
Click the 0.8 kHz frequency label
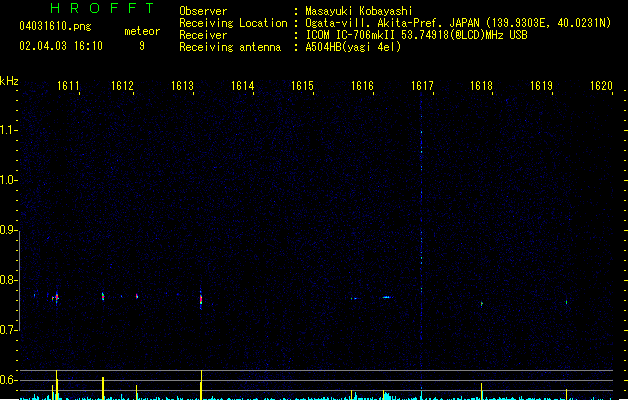tap(8, 280)
